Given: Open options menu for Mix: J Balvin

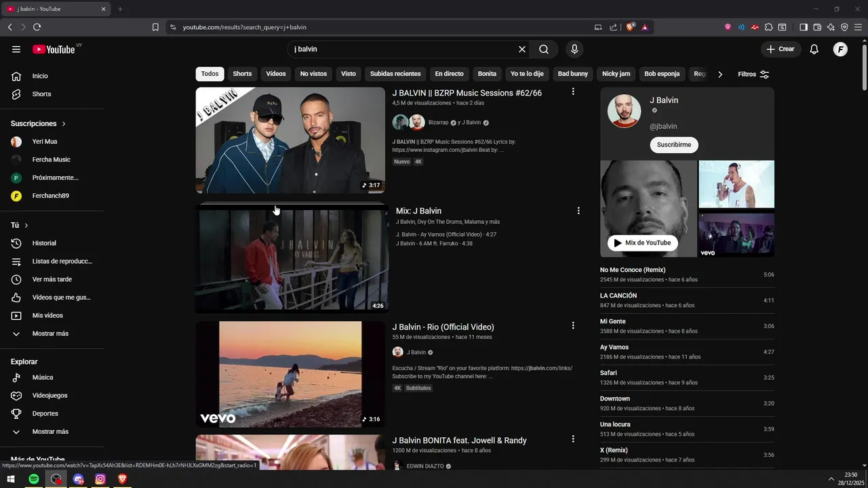Looking at the screenshot, I should point(578,211).
